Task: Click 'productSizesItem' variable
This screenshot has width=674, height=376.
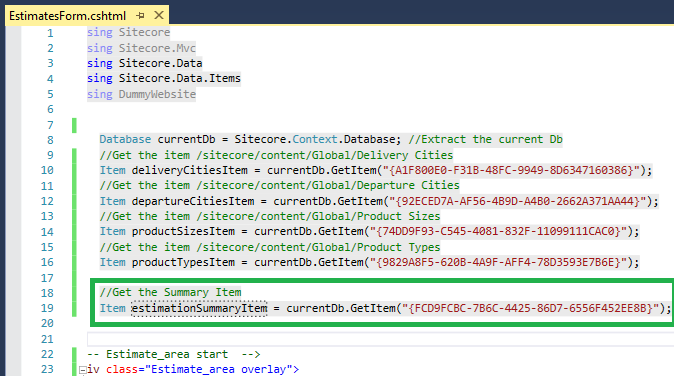Action: pyautogui.click(x=183, y=232)
